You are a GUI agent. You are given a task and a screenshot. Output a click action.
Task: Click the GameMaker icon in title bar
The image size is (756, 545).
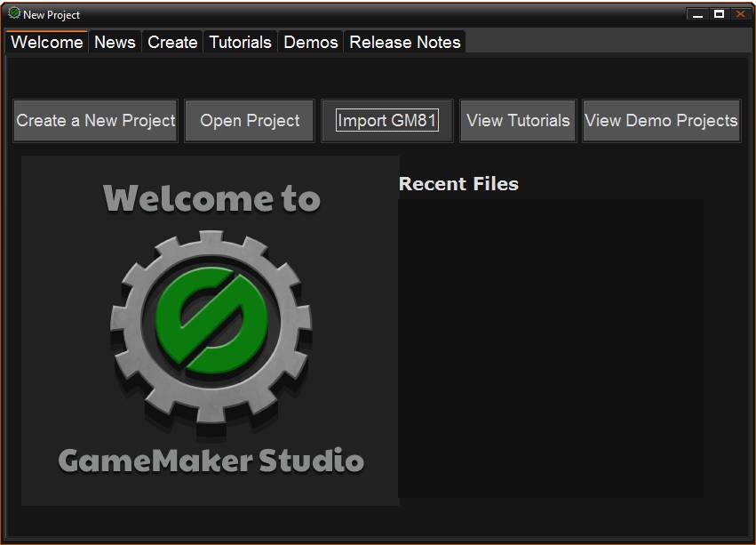click(x=14, y=13)
